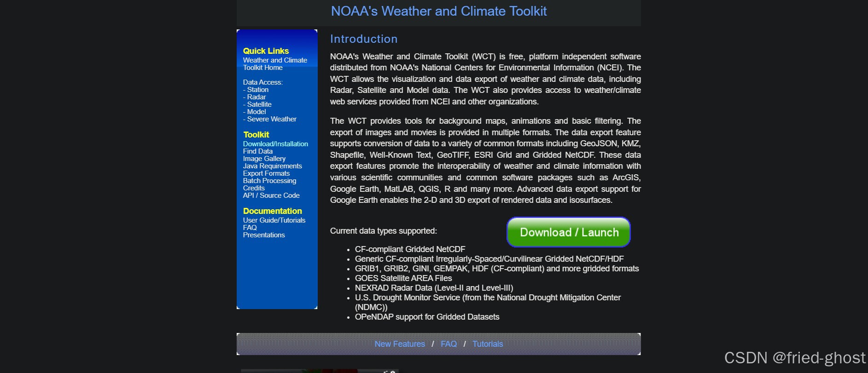Image resolution: width=868 pixels, height=373 pixels.
Task: Click the 'Current data types supported:' text
Action: pyautogui.click(x=384, y=231)
